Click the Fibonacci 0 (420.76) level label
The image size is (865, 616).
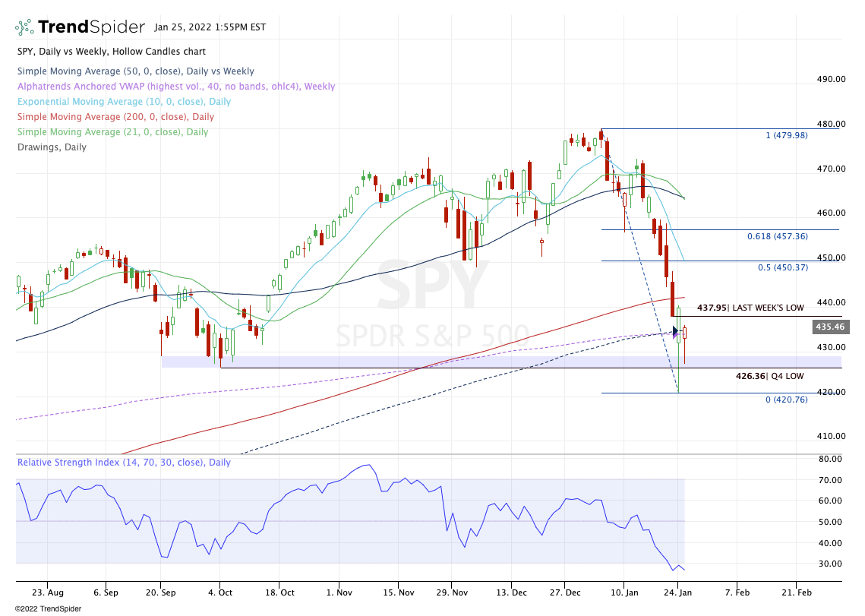point(787,400)
